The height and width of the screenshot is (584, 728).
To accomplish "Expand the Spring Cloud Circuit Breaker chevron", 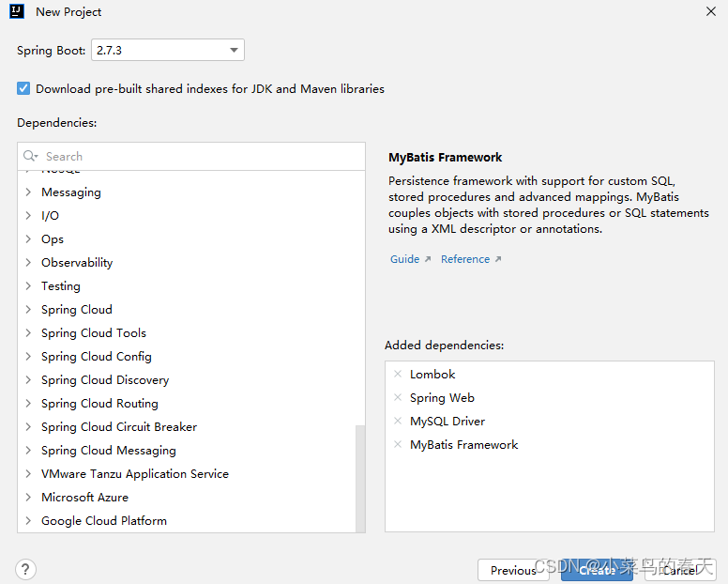I will [28, 426].
